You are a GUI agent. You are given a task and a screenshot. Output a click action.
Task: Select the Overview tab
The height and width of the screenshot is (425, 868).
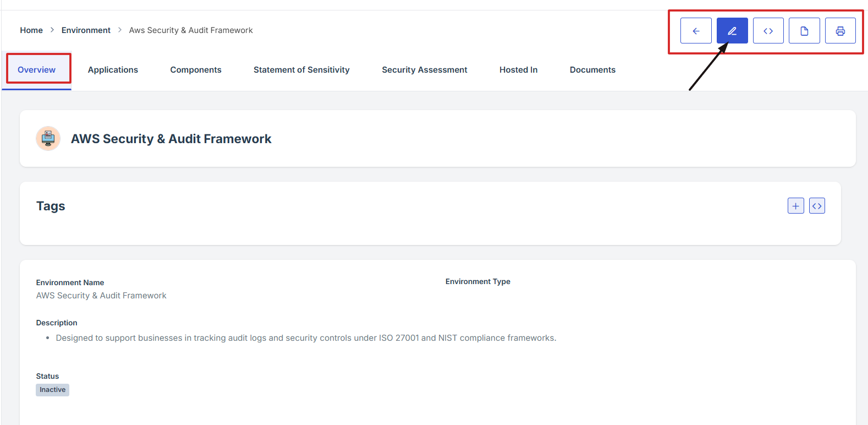[36, 70]
